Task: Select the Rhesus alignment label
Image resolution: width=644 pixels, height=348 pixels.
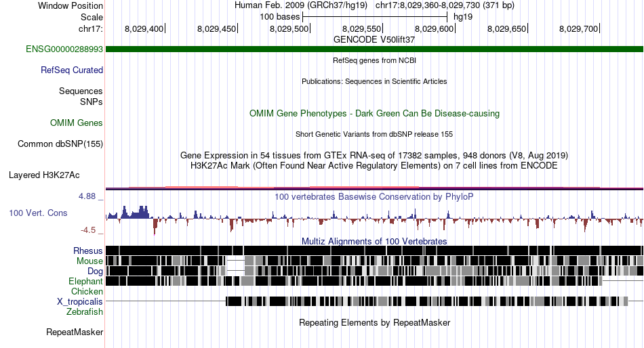Action: point(88,251)
